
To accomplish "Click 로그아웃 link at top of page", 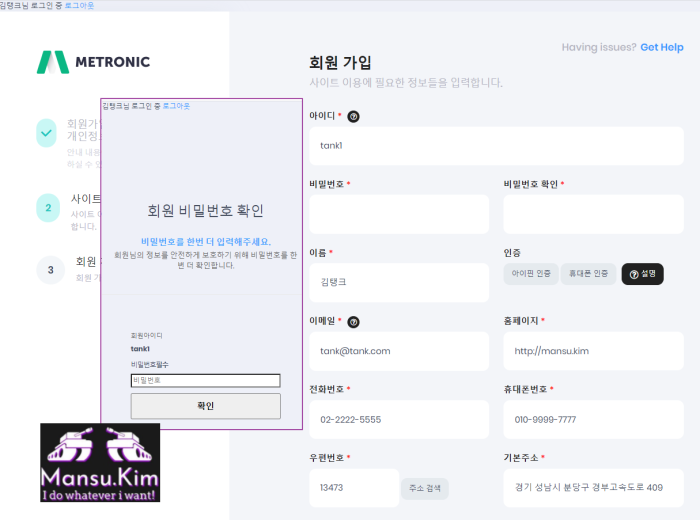I will coord(82,5).
